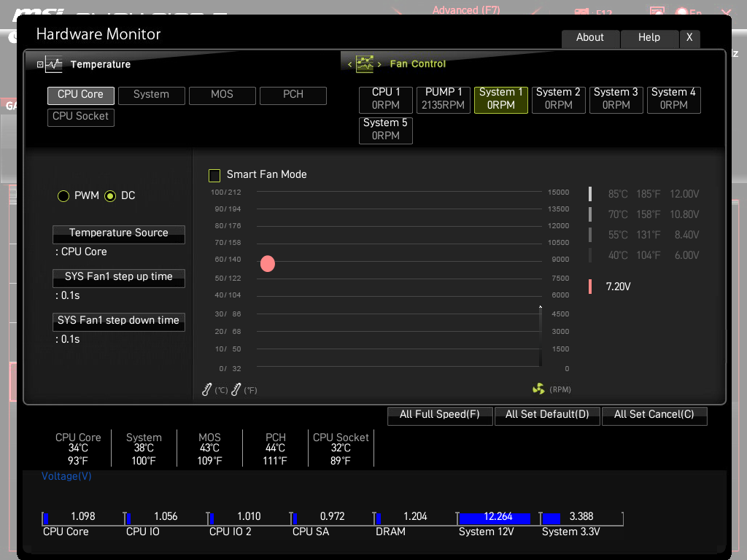Choose the PUMP 1 fan

coord(444,99)
